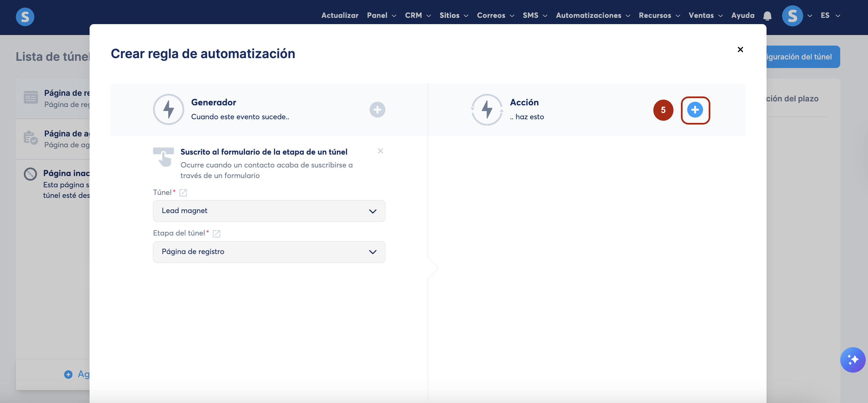The height and width of the screenshot is (403, 868).
Task: Expand the Etapa del túnel dropdown
Action: (x=268, y=252)
